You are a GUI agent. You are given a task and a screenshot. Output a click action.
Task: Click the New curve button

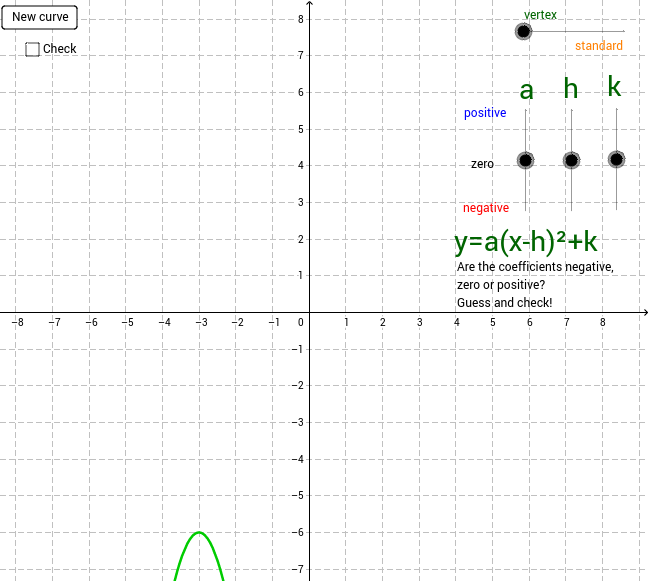tap(39, 17)
